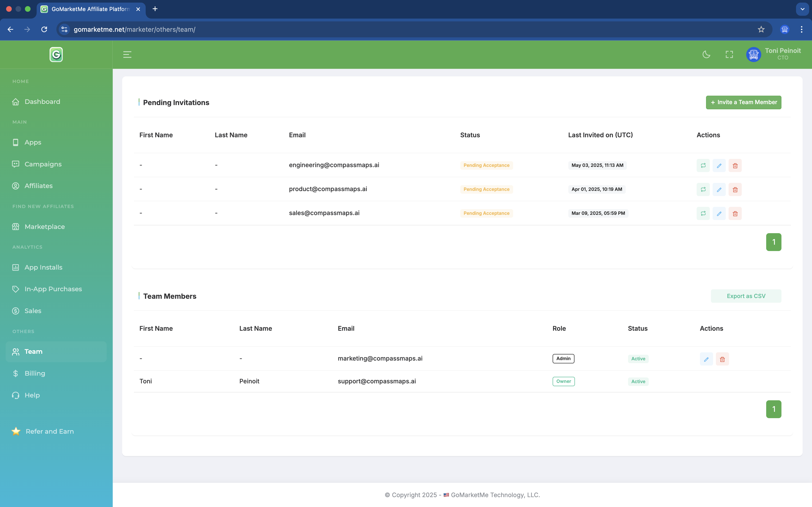812x507 pixels.
Task: Open the browser extension icon in toolbar
Action: (x=785, y=30)
